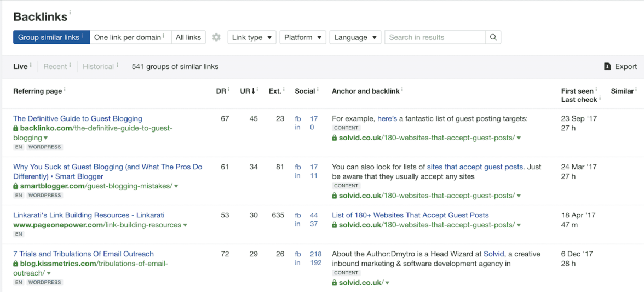The width and height of the screenshot is (644, 292).
Task: Click info icon beside Backlinks heading
Action: click(70, 13)
